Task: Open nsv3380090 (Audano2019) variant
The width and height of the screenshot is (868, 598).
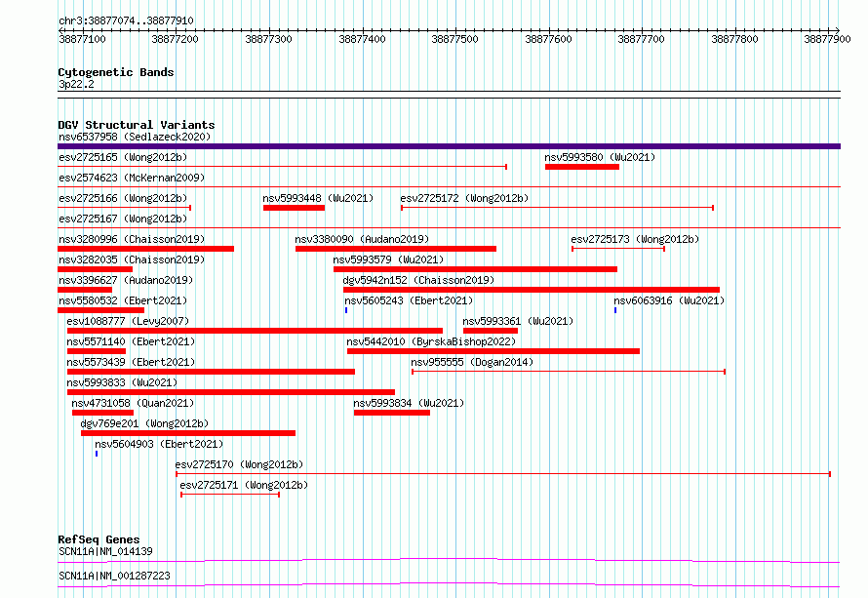Action: click(362, 239)
